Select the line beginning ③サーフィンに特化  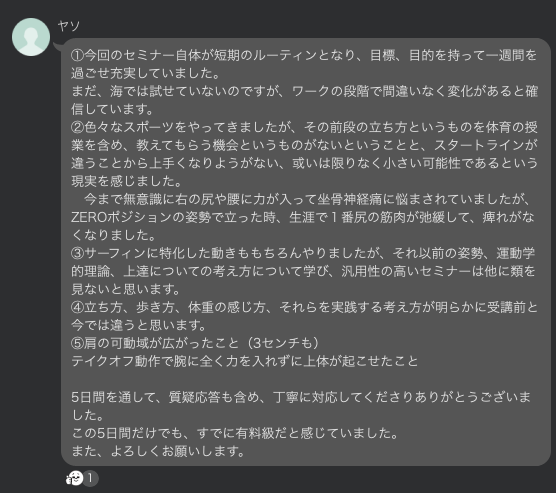(x=303, y=253)
